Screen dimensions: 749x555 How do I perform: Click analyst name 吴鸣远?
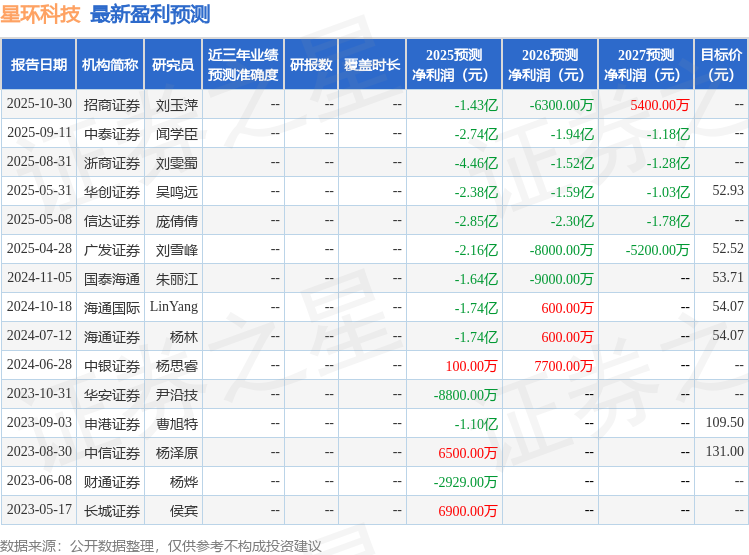[x=177, y=192]
